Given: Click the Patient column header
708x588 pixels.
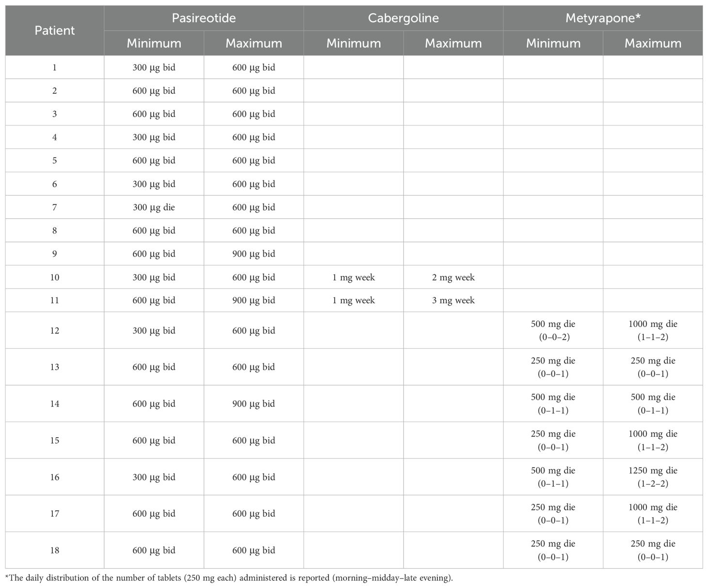Looking at the screenshot, I should tap(55, 31).
